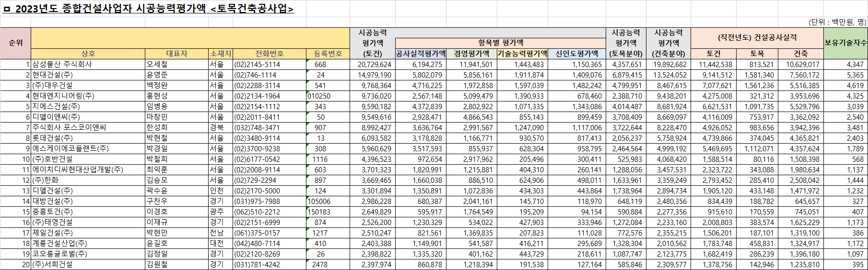Click location cell 인천
868x270 pixels.
(x=221, y=191)
